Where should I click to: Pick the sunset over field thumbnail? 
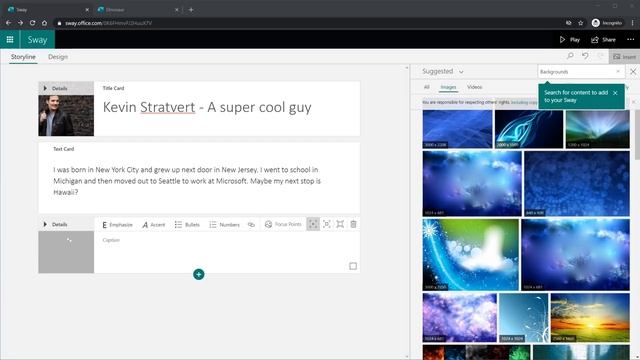[590, 318]
